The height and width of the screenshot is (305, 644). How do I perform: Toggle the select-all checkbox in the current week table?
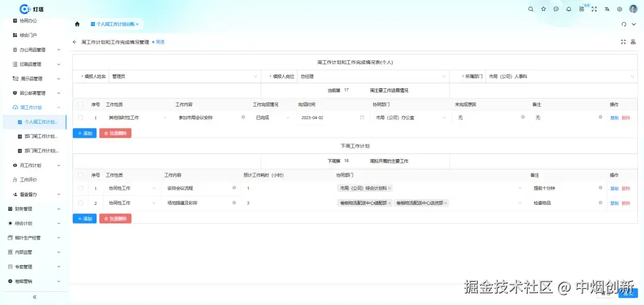pos(80,105)
